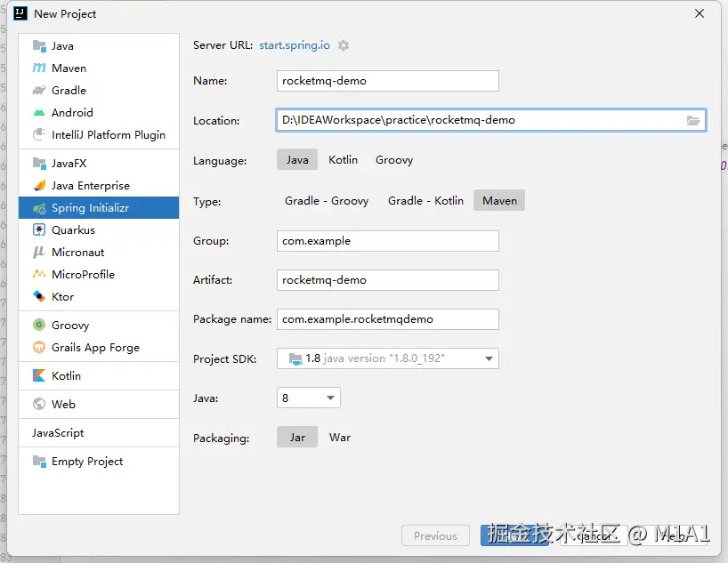This screenshot has width=728, height=563.
Task: Click the Name input field
Action: 388,81
